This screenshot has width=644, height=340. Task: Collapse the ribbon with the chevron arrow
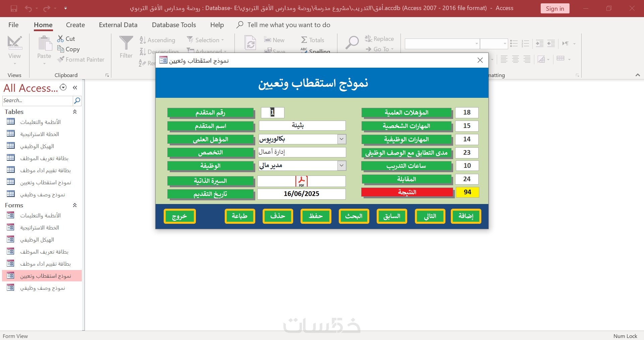(x=638, y=75)
